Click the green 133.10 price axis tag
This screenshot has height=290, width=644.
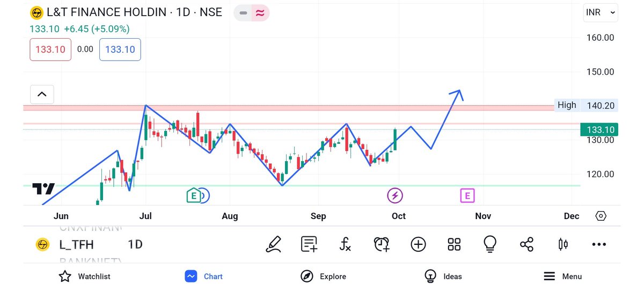point(599,129)
